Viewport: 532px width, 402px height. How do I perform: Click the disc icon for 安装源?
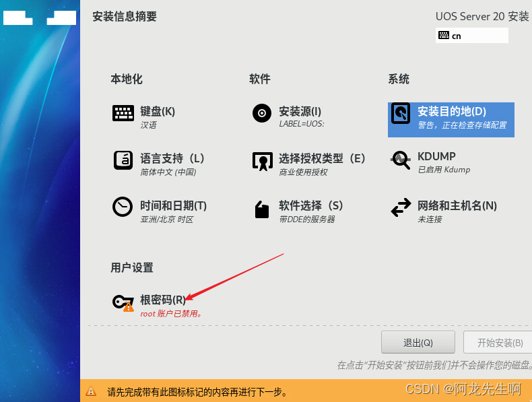261,113
